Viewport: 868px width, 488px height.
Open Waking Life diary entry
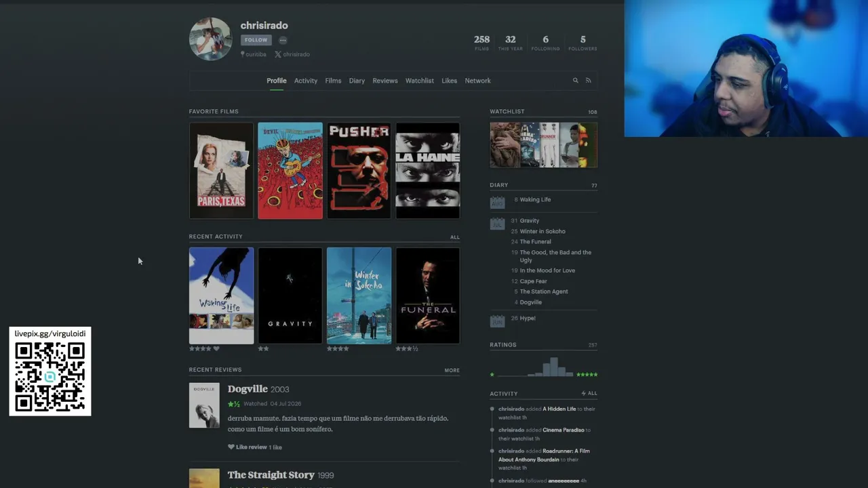pyautogui.click(x=535, y=200)
